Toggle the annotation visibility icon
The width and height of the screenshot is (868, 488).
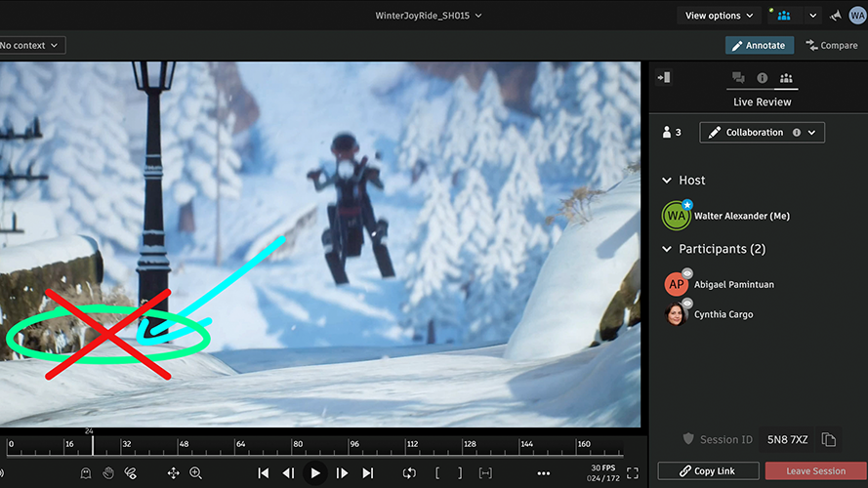click(x=130, y=473)
